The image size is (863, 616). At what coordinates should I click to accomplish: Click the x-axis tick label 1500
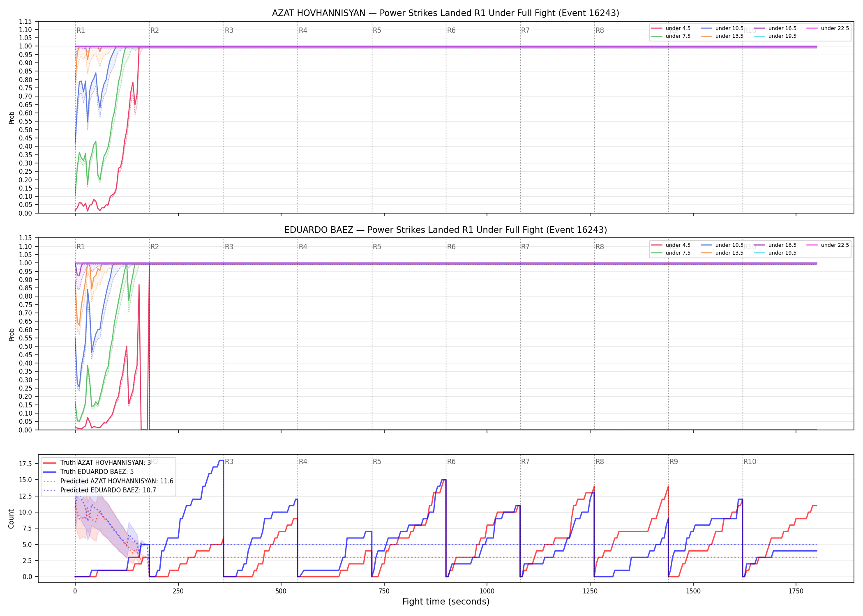(693, 591)
